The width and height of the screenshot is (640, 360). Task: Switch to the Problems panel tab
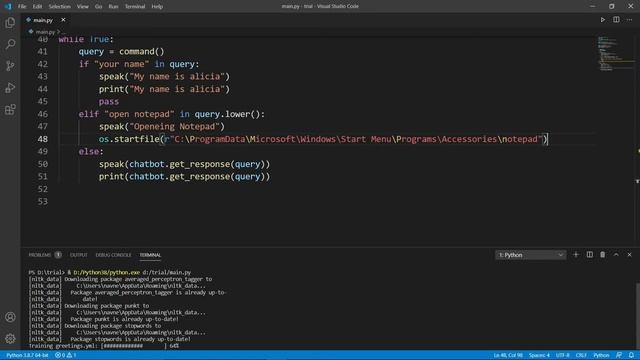click(x=44, y=255)
